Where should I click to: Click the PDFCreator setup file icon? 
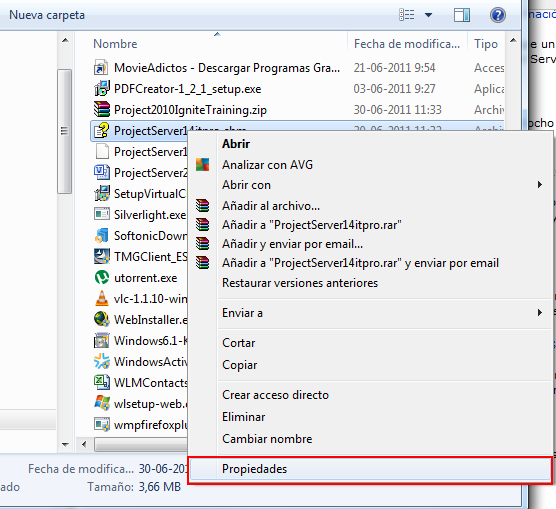[101, 88]
